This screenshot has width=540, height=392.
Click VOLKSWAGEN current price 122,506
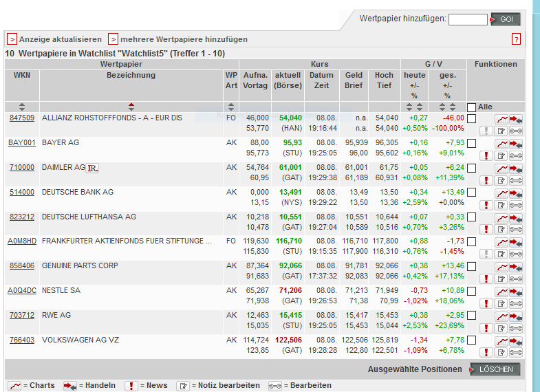pos(289,340)
